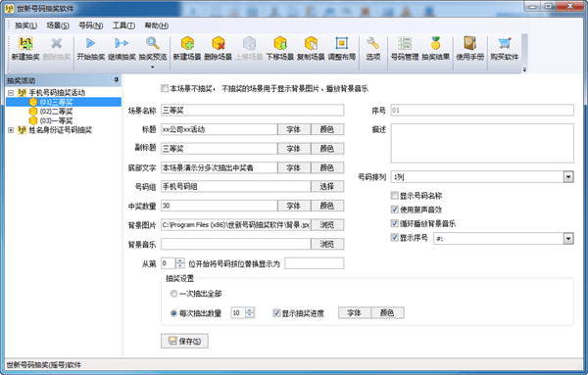Toggle 显示序号 checkbox

point(395,237)
